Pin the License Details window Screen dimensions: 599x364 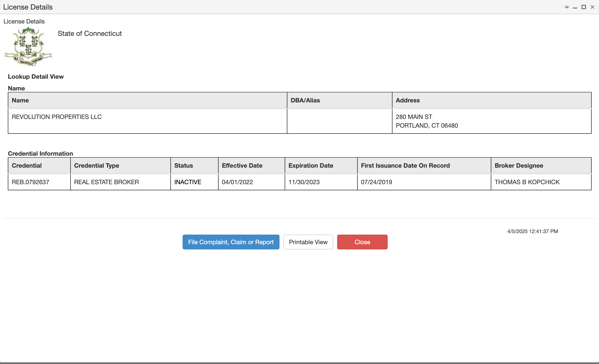point(566,7)
